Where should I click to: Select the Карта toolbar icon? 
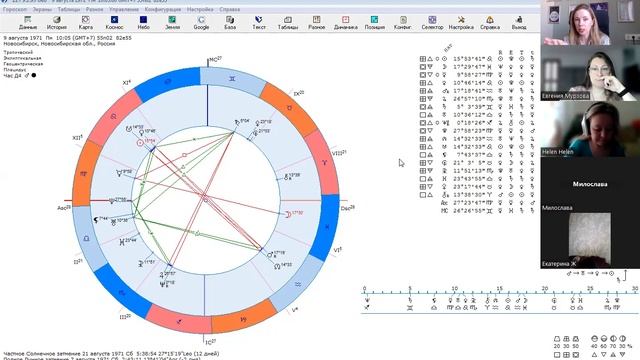(86, 23)
